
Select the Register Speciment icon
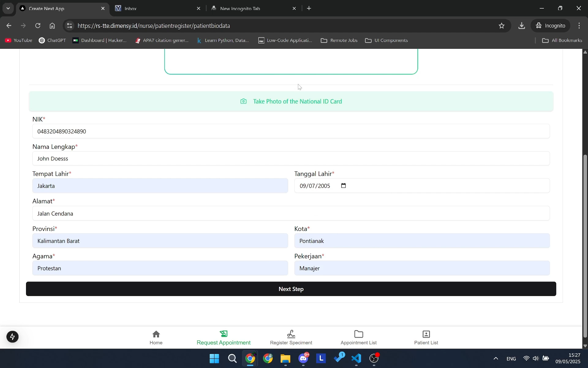tap(291, 334)
